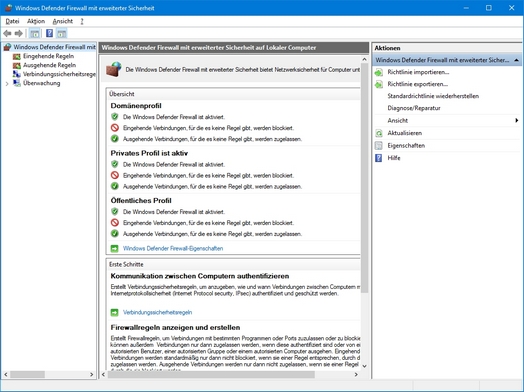Click the Domänenprofil heading
524x392 pixels.
click(136, 106)
